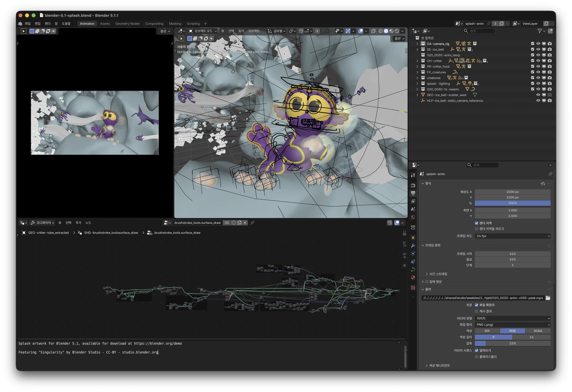
Task: Switch to Geometry Nodes workspace tab
Action: pyautogui.click(x=127, y=24)
